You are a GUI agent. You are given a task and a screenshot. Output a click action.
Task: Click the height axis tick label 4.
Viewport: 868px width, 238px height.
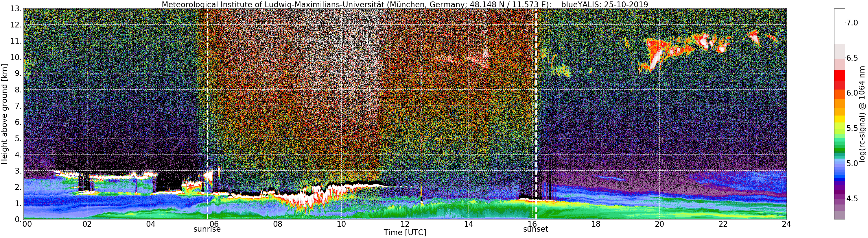pos(18,155)
